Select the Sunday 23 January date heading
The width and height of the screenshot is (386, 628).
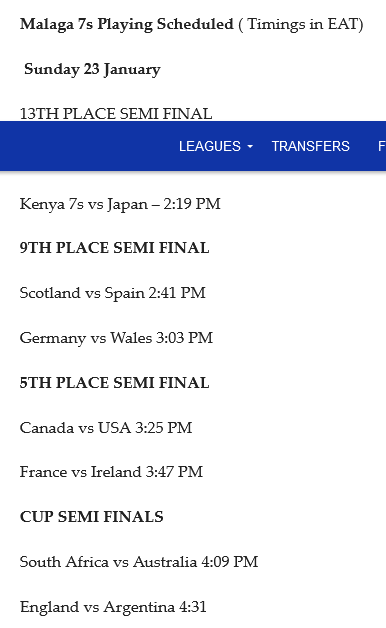point(92,69)
